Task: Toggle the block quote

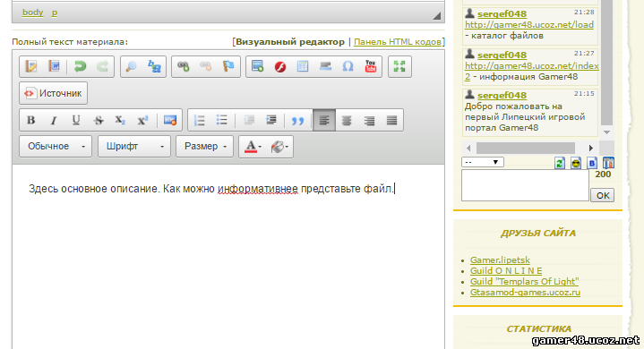Action: 297,120
